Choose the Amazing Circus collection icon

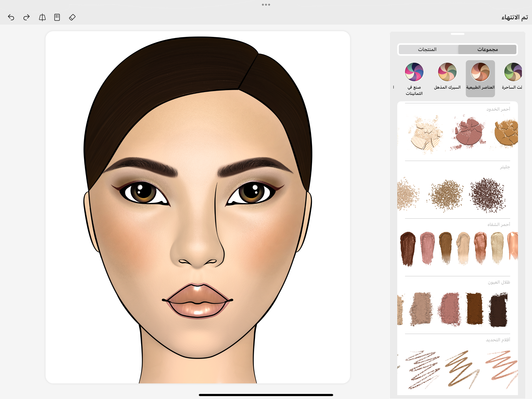[447, 72]
